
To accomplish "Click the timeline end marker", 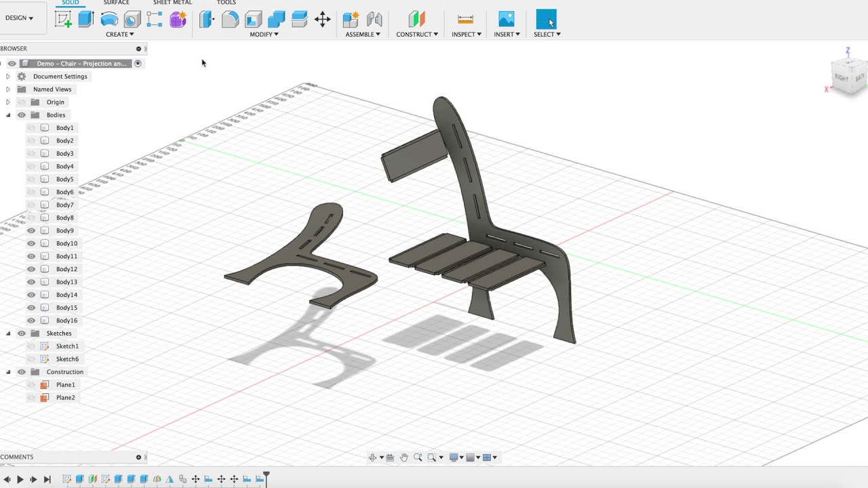I will 267,479.
